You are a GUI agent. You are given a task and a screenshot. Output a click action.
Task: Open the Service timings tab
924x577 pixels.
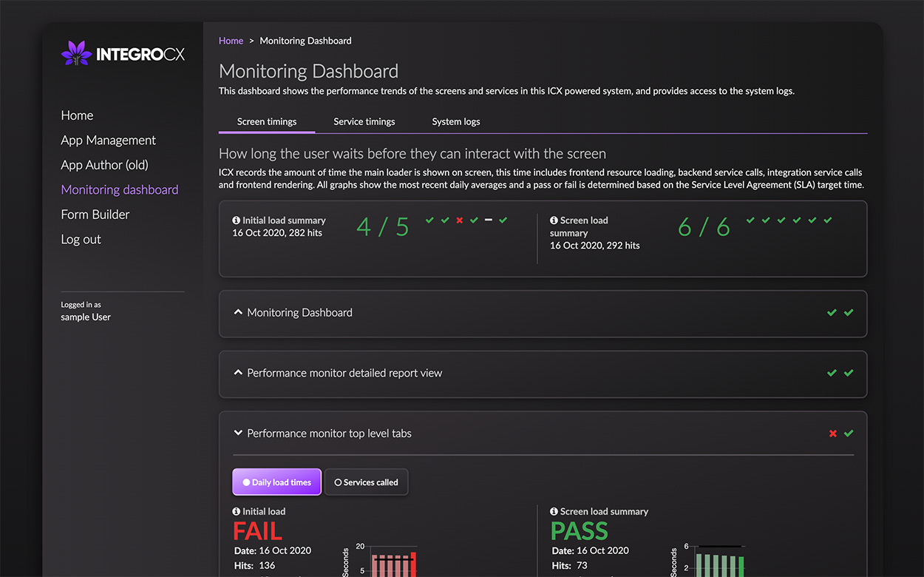[364, 121]
